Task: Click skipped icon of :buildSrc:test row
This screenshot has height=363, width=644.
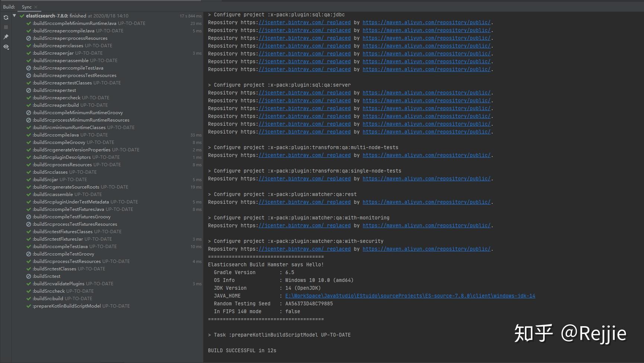Action: tap(29, 276)
